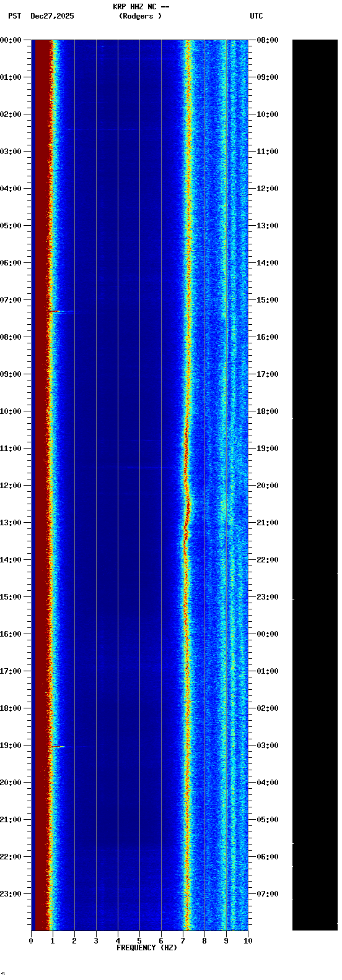Click the '23:00' PST time label on left axis
342x980 pixels.
[11, 894]
